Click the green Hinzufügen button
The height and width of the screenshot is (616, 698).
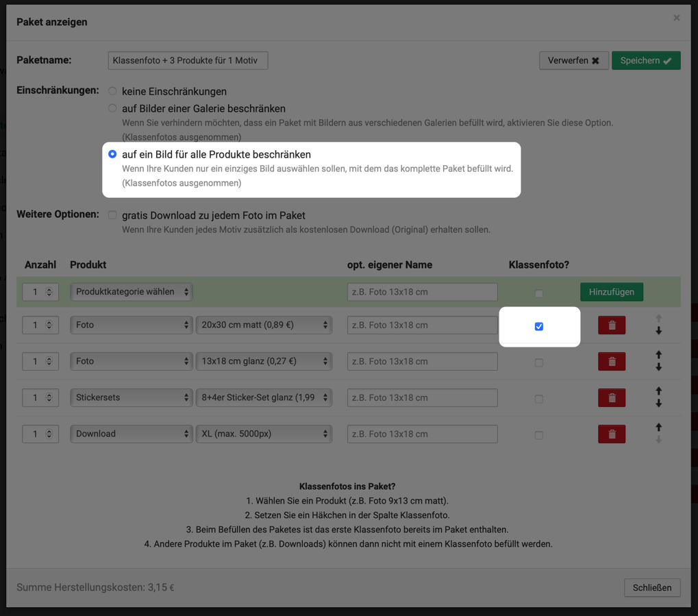(x=611, y=292)
